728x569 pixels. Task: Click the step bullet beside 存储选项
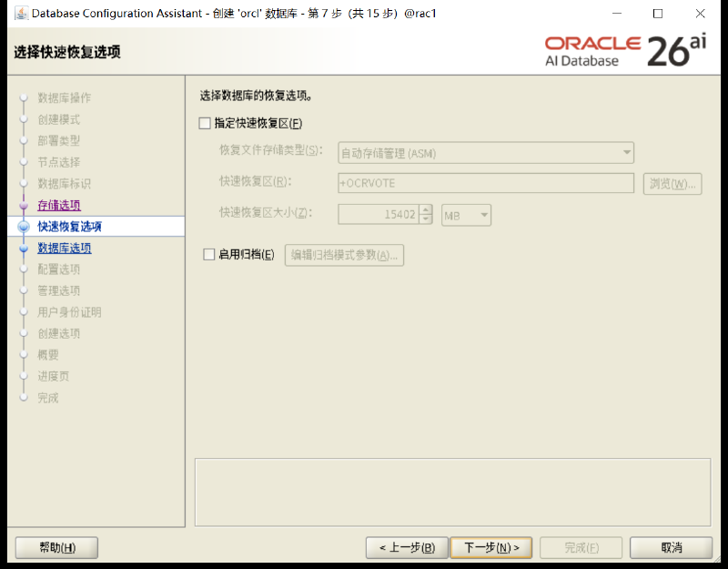pyautogui.click(x=24, y=206)
